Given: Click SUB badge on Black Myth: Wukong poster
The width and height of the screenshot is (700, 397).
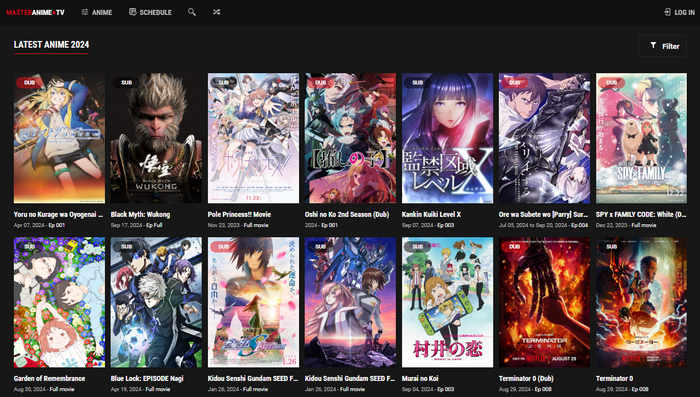Looking at the screenshot, I should 126,83.
